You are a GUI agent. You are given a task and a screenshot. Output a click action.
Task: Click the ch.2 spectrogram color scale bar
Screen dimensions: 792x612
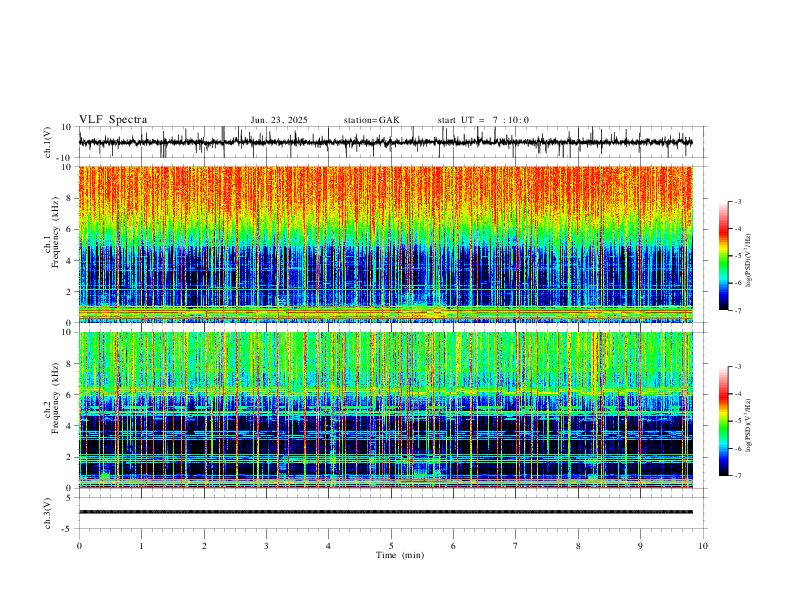point(723,421)
